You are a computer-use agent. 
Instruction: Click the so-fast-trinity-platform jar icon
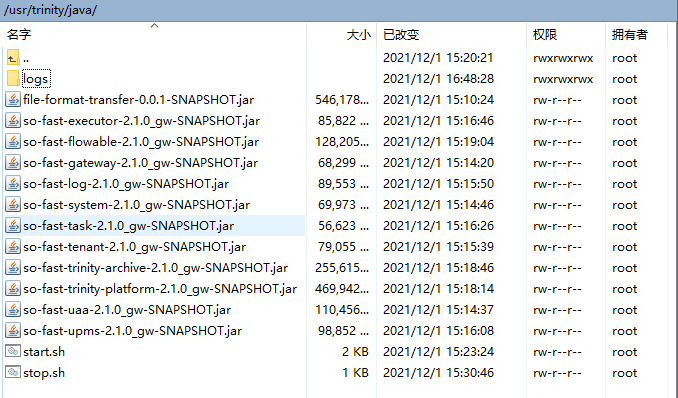click(x=13, y=289)
